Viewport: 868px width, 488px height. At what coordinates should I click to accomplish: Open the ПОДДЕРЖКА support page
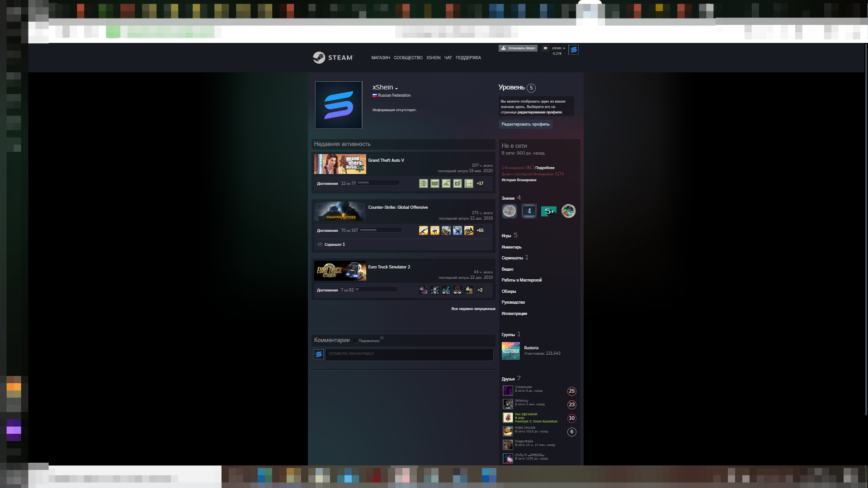[468, 58]
